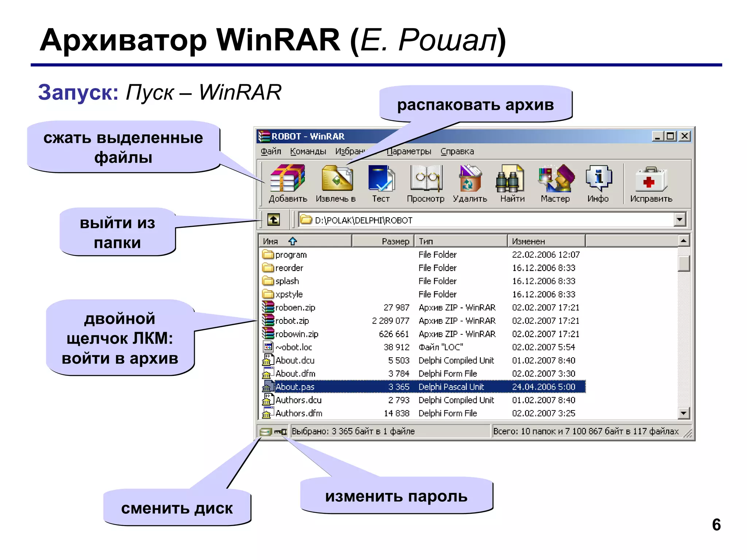
Task: Sort by the Тип column header
Action: [461, 241]
